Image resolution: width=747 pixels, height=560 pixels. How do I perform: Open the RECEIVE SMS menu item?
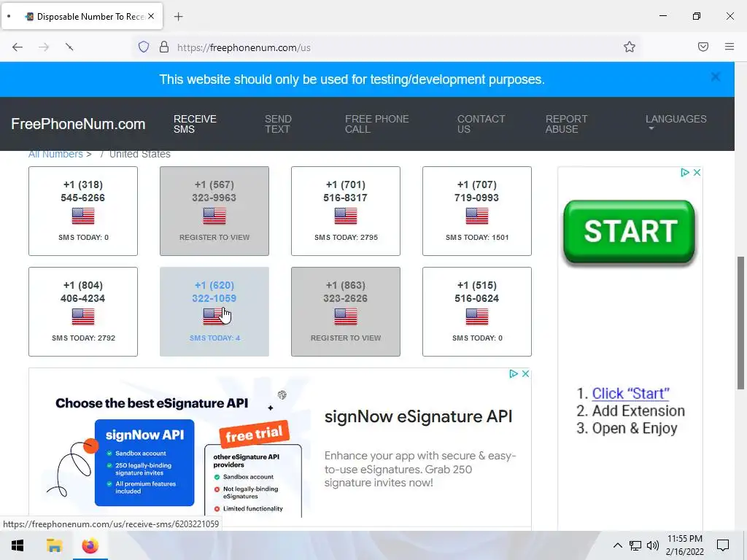(x=195, y=124)
